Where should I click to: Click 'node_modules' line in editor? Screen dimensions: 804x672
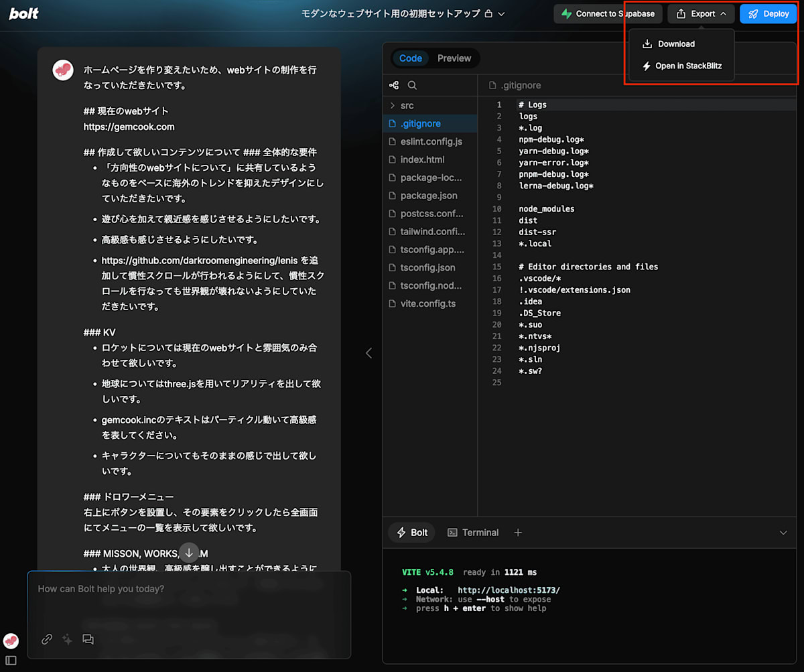pyautogui.click(x=547, y=209)
